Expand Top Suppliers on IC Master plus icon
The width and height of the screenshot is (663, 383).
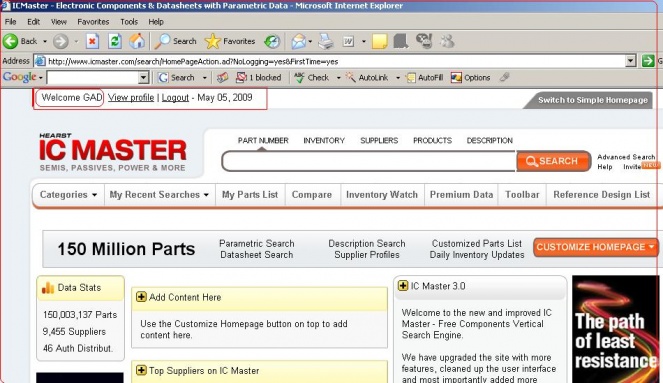(x=141, y=370)
